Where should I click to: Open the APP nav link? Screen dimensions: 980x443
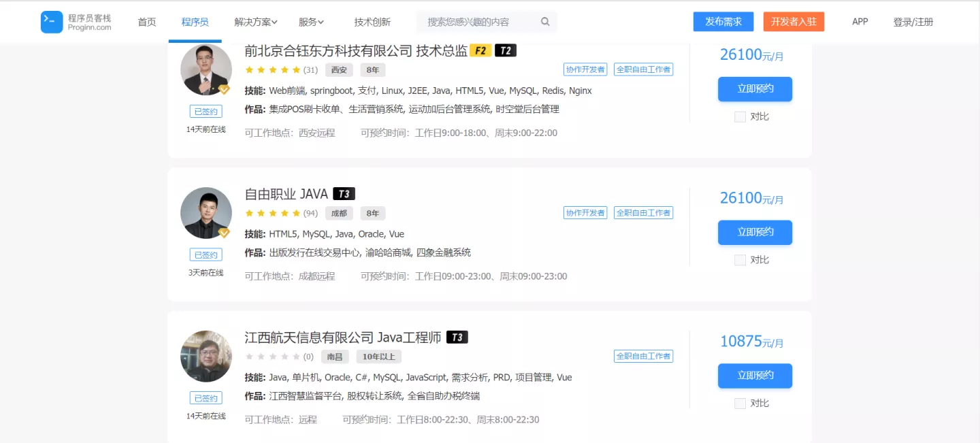click(860, 22)
